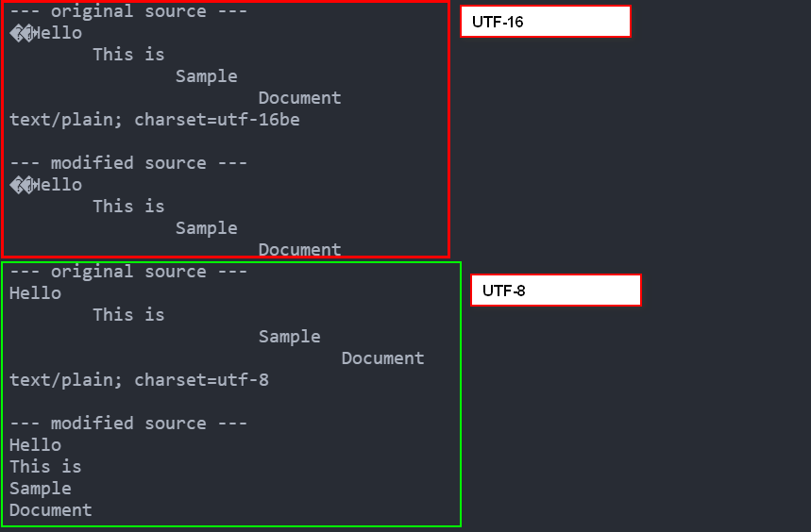Click the unindented 'This is' in UTF-8 modified source
The width and height of the screenshot is (811, 532).
click(45, 467)
